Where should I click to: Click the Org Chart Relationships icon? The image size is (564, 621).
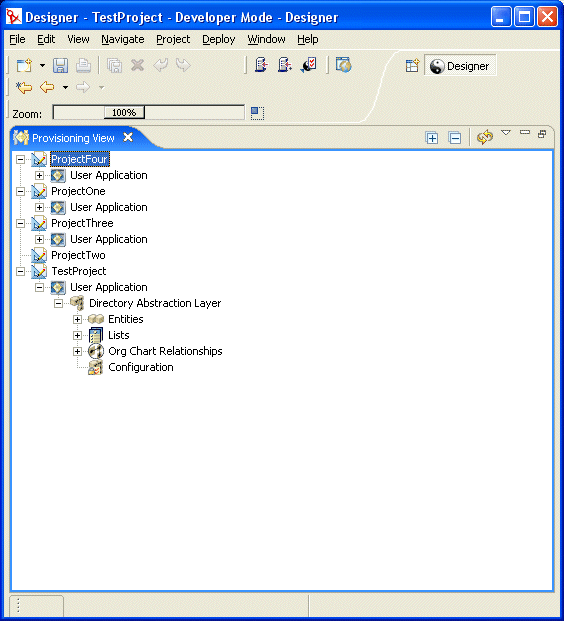pyautogui.click(x=95, y=351)
